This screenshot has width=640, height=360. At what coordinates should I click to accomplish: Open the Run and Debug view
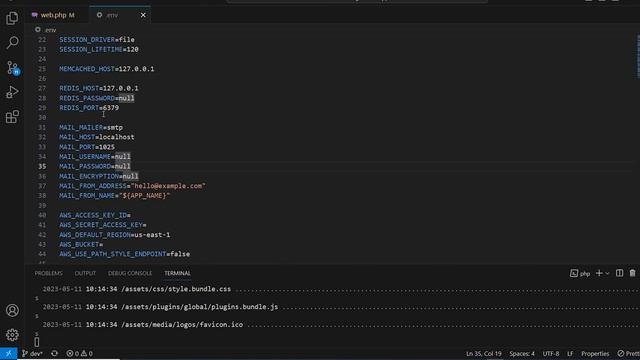point(12,92)
